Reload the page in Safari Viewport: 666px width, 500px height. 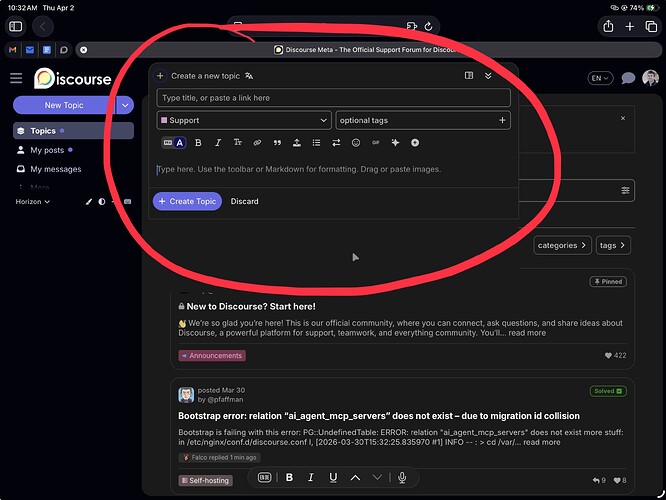pos(429,26)
